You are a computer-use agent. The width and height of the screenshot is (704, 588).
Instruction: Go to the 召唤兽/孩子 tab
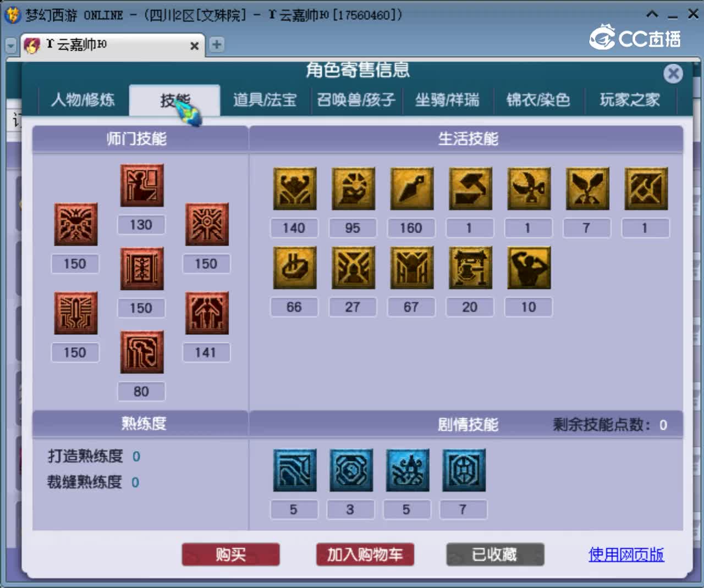[356, 100]
